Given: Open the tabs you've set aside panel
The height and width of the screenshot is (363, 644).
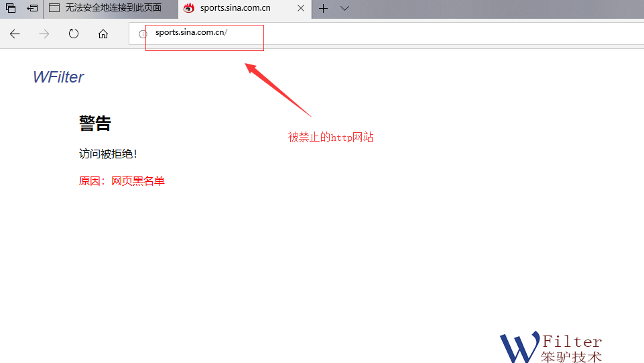Looking at the screenshot, I should 11,9.
